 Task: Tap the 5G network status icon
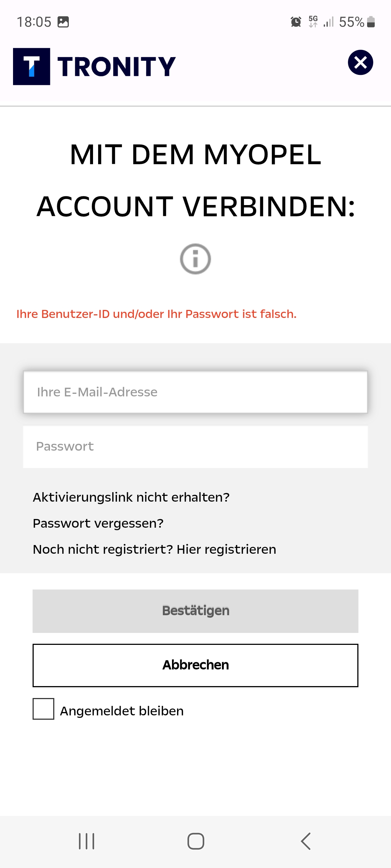pyautogui.click(x=313, y=22)
